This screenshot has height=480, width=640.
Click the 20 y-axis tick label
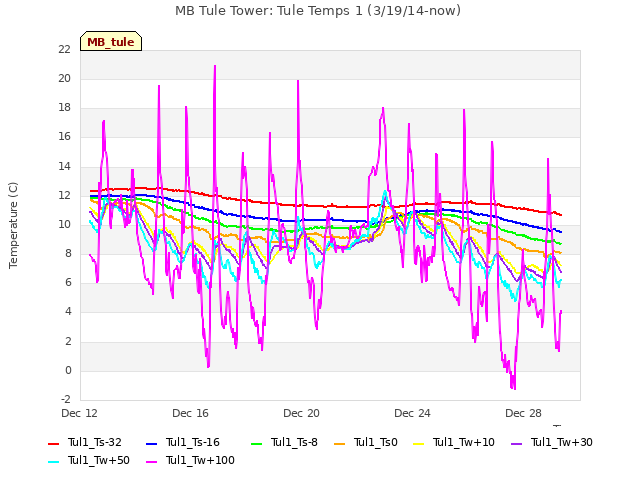pyautogui.click(x=64, y=79)
